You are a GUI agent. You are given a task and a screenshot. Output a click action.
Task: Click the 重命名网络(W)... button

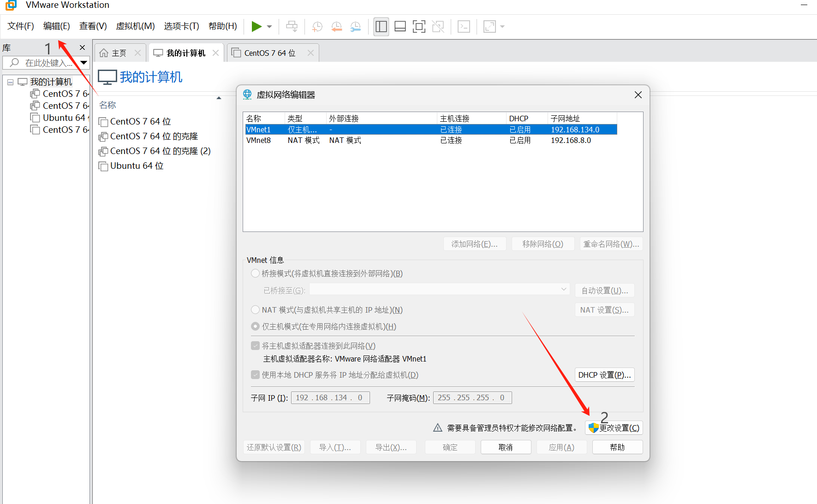point(611,244)
